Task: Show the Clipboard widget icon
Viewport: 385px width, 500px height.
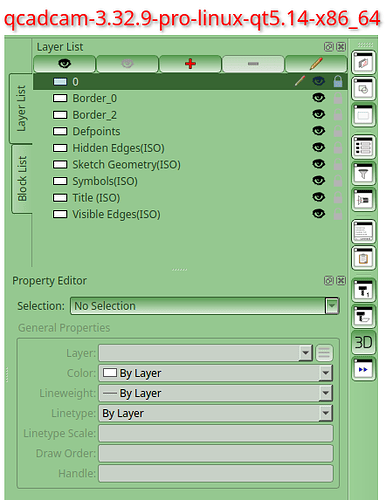Action: (363, 257)
